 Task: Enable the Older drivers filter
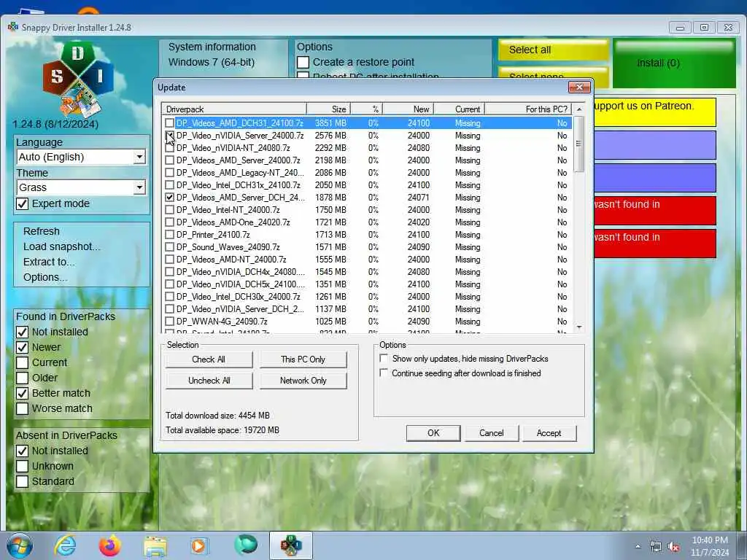(22, 378)
